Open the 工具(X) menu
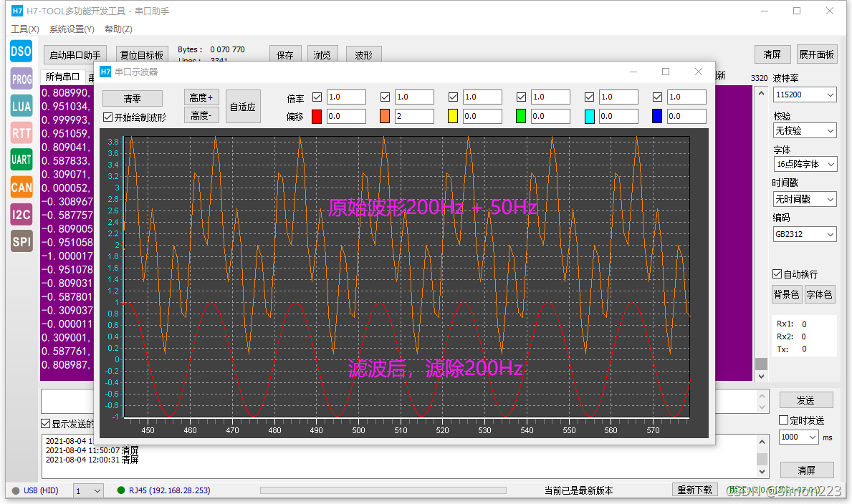852x504 pixels. point(25,29)
